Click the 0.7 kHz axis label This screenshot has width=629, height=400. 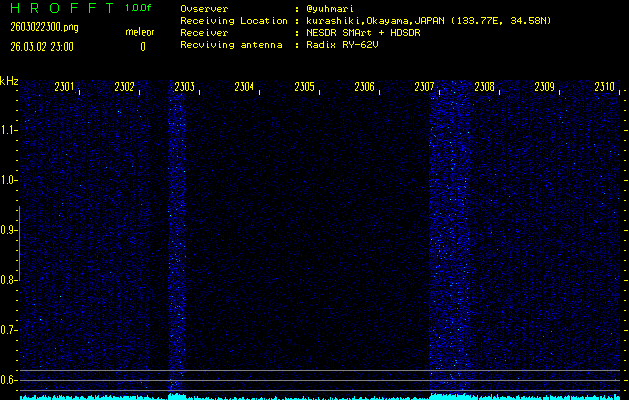tap(7, 330)
